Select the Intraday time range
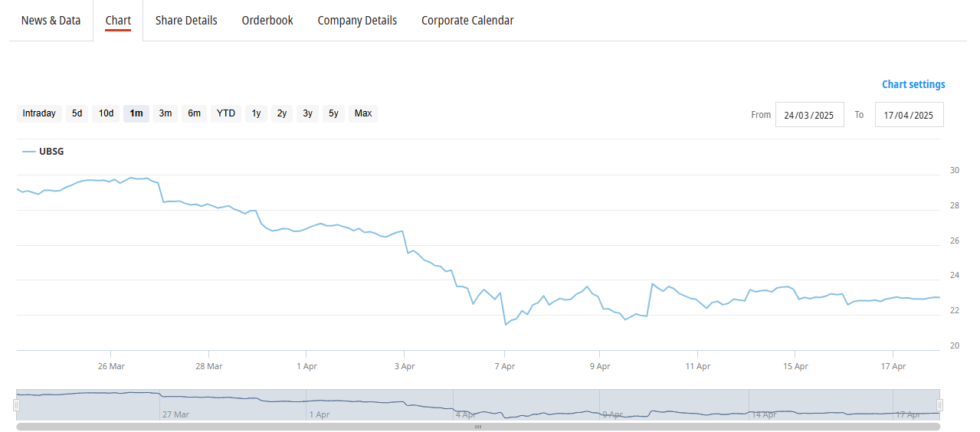Viewport: 980px width, 432px height. 39,114
